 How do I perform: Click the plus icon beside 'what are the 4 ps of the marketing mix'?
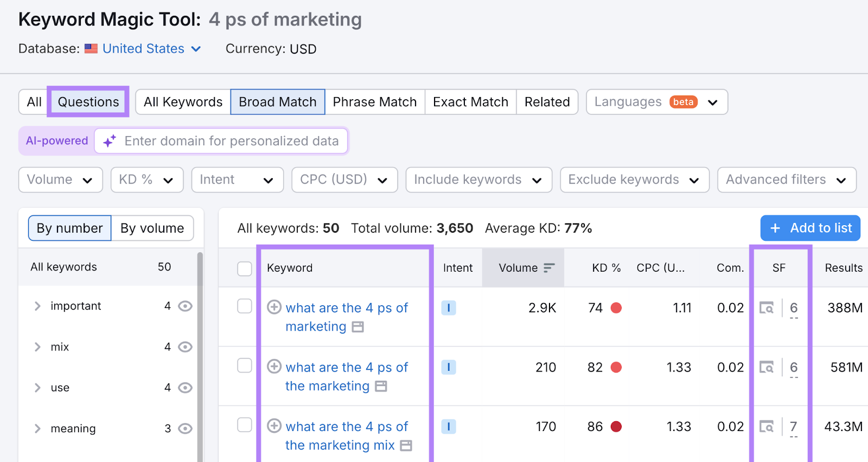[275, 426]
